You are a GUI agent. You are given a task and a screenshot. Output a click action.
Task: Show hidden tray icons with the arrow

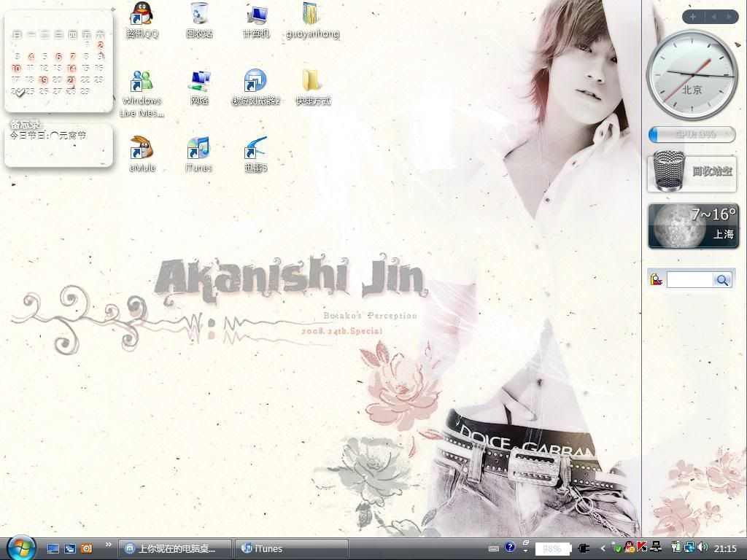pos(603,548)
